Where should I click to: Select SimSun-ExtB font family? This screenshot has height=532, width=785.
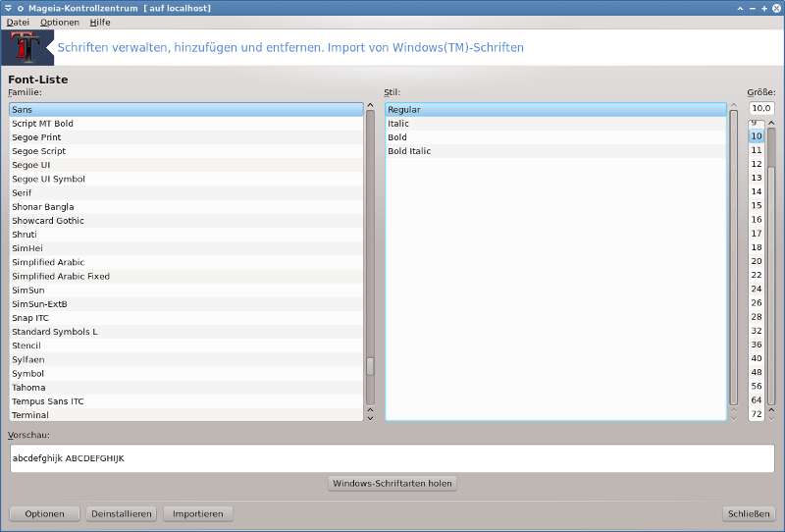(x=186, y=304)
